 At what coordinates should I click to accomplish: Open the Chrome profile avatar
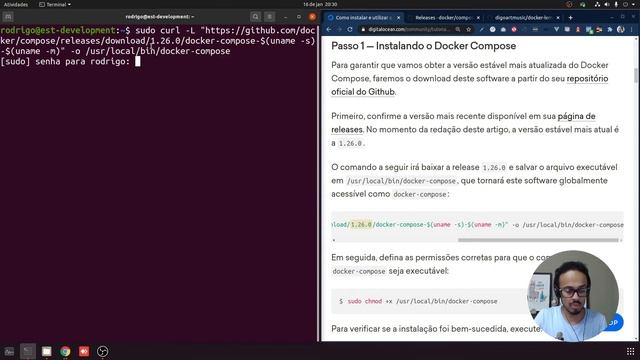coord(620,29)
